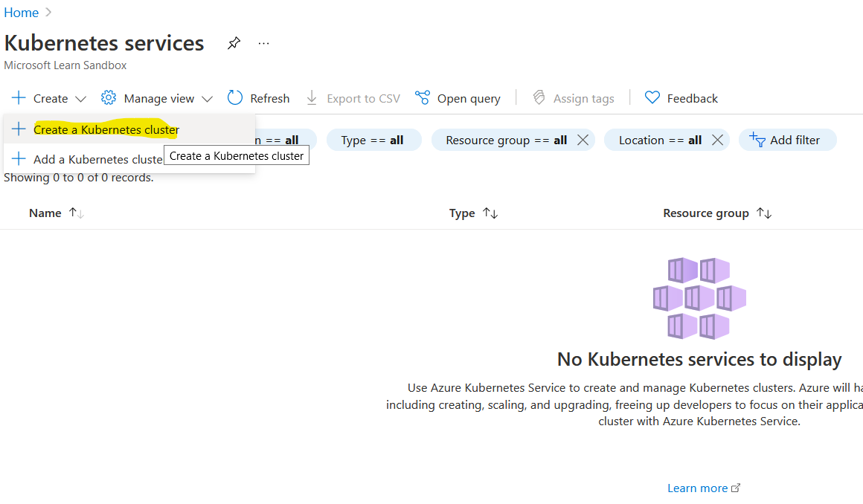Screen dimensions: 863x504
Task: Click the Feedback heart icon
Action: click(x=652, y=98)
